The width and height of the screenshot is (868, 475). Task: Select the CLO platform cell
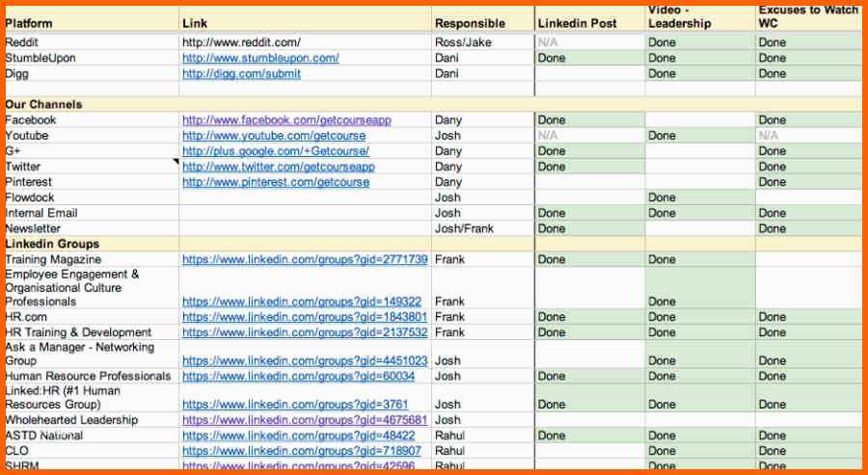point(92,451)
